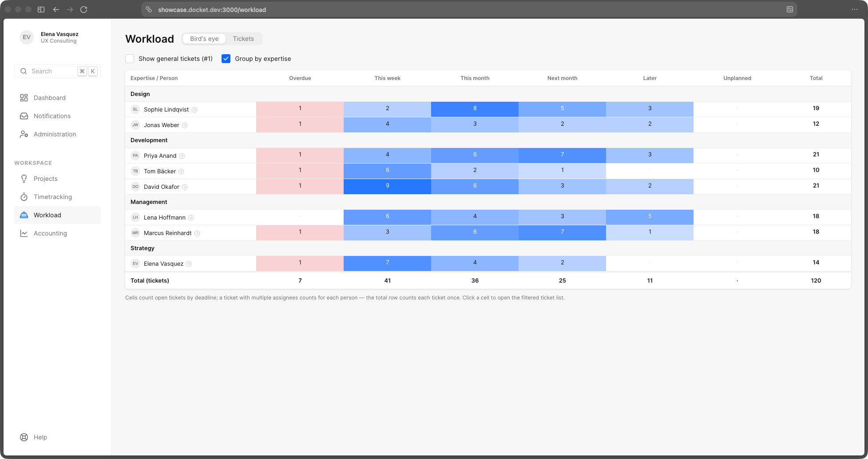
Task: Click the Strategy group header
Action: [x=142, y=248]
